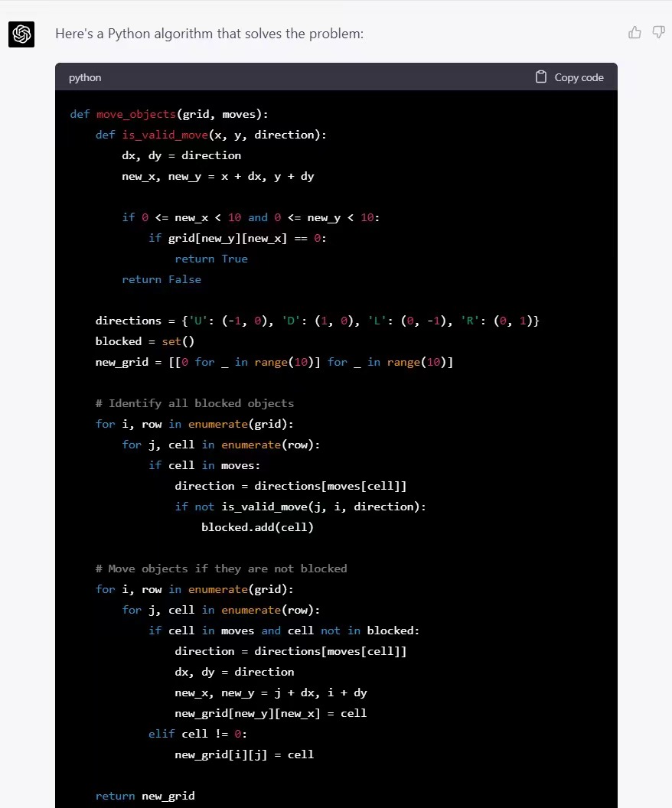The height and width of the screenshot is (808, 672).
Task: Click the thumbs down feedback icon
Action: tap(658, 32)
